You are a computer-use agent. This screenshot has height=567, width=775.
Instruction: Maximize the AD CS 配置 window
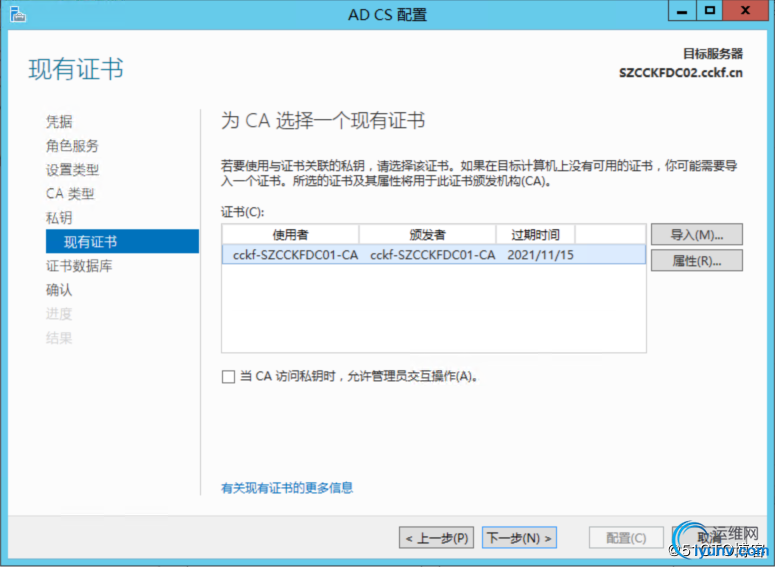(710, 11)
